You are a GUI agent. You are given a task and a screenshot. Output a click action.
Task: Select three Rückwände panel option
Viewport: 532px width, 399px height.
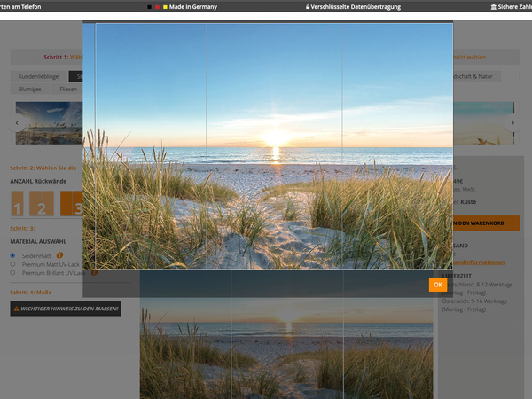pos(72,203)
